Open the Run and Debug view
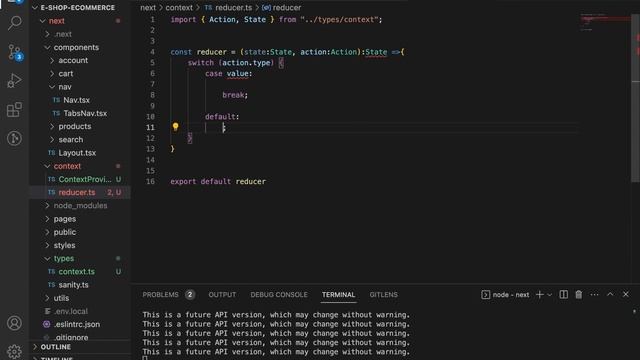This screenshot has width=640, height=360. click(15, 80)
